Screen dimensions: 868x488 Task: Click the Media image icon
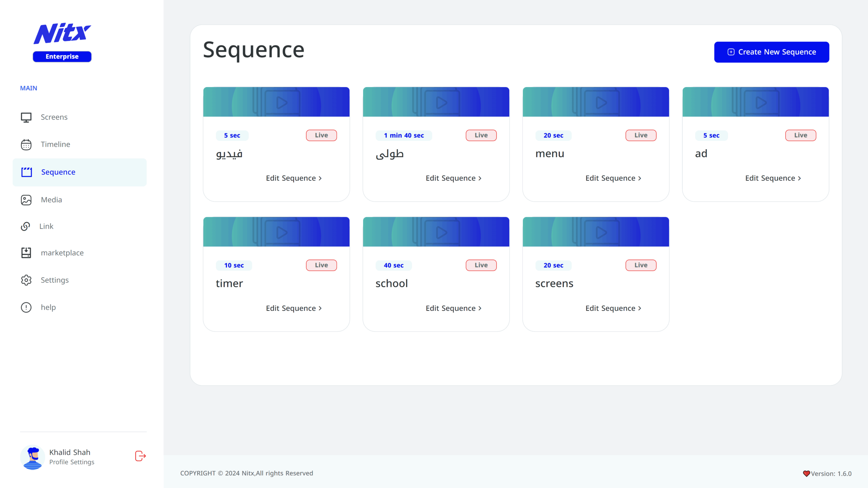click(26, 200)
